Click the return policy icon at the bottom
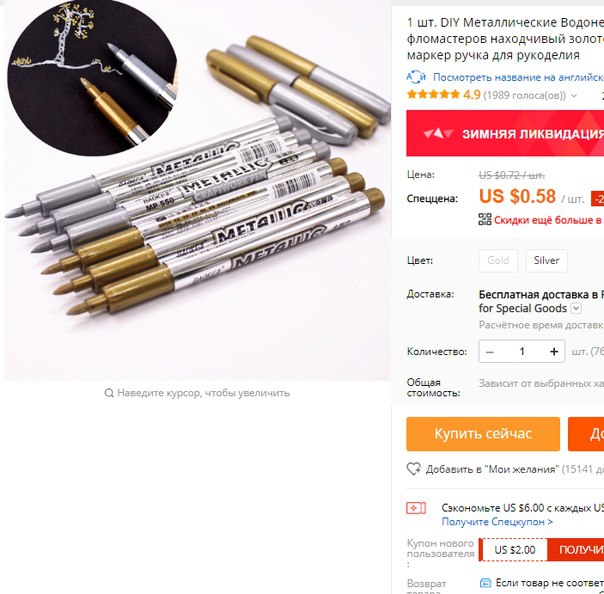The image size is (604, 594). (x=485, y=583)
